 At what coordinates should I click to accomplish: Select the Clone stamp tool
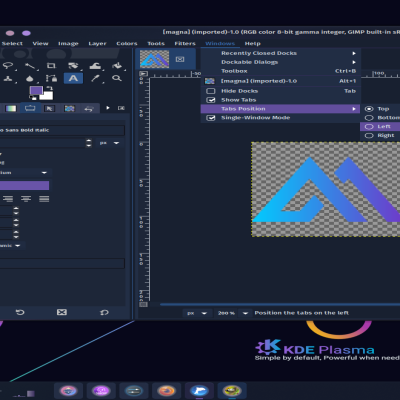(x=8, y=79)
